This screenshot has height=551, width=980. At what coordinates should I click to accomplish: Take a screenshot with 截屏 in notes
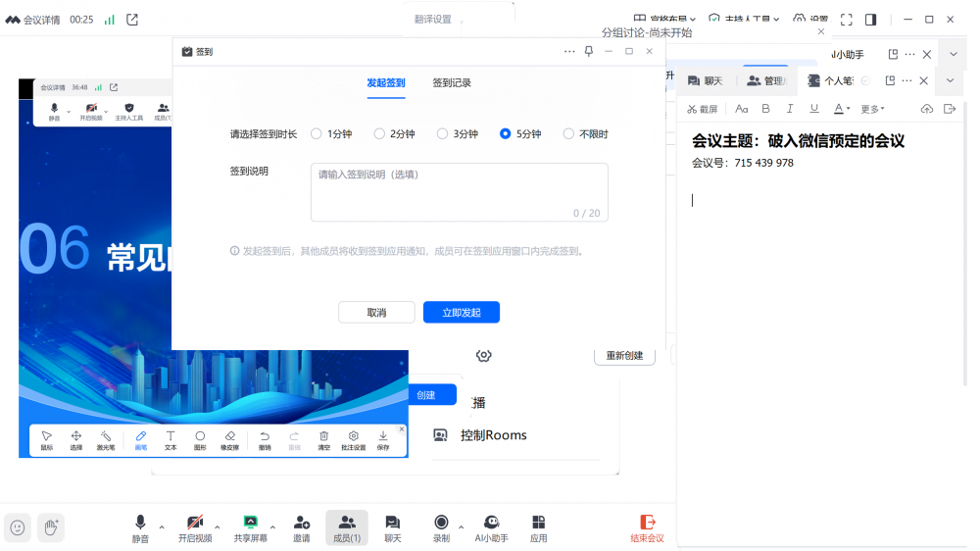pyautogui.click(x=703, y=109)
